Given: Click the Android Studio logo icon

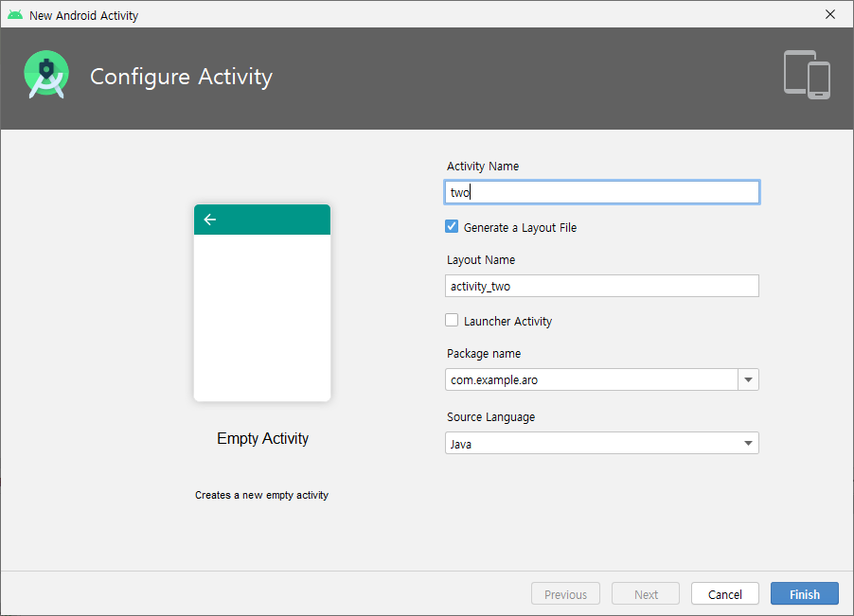Looking at the screenshot, I should point(46,75).
